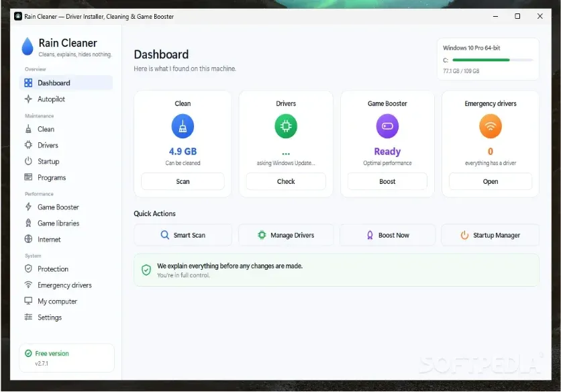Open the Startup Manager quick action

(490, 235)
